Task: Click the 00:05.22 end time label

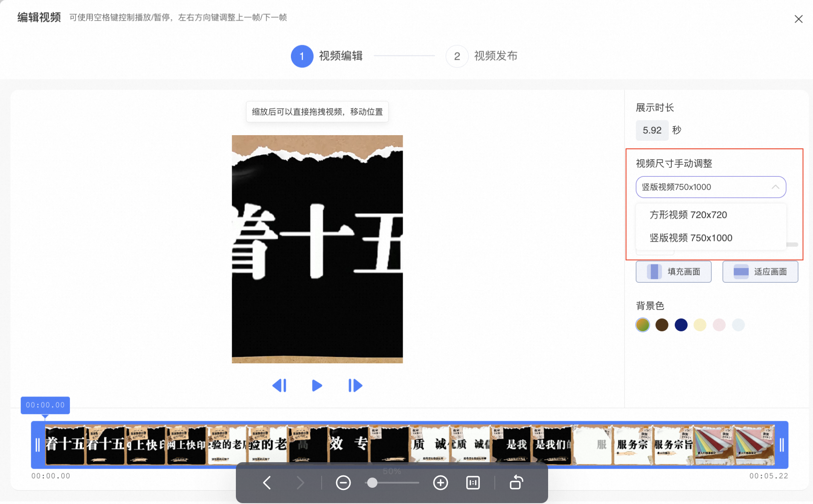Action: click(769, 476)
